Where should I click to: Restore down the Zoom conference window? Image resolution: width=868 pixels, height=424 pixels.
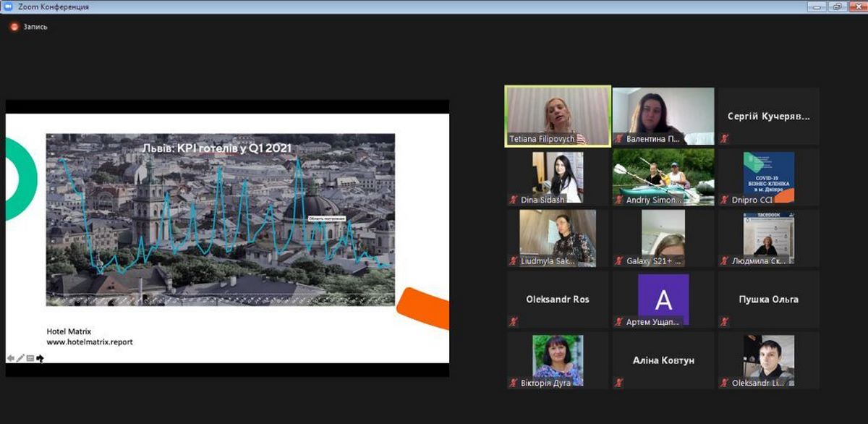click(838, 7)
